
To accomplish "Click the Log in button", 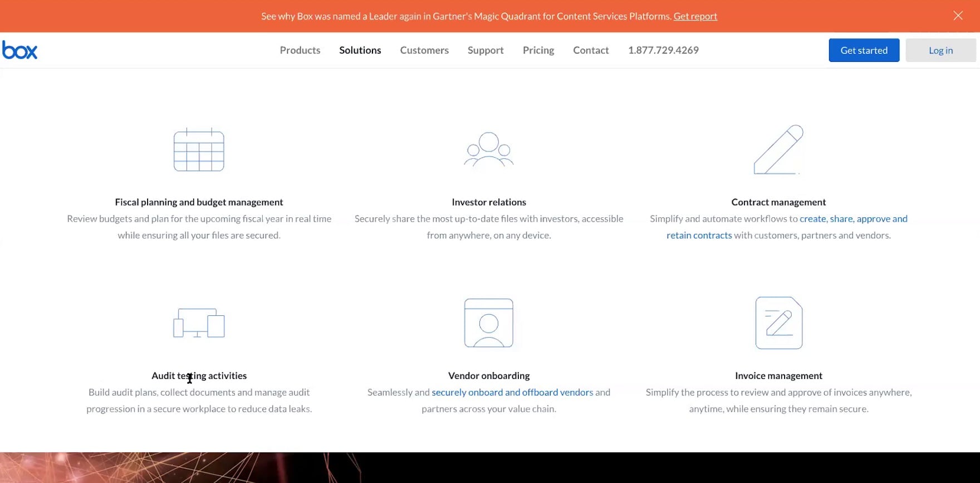I will pos(940,50).
